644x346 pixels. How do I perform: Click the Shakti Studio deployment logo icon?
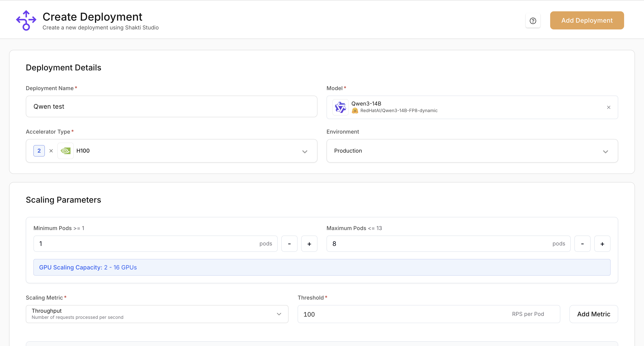(26, 20)
